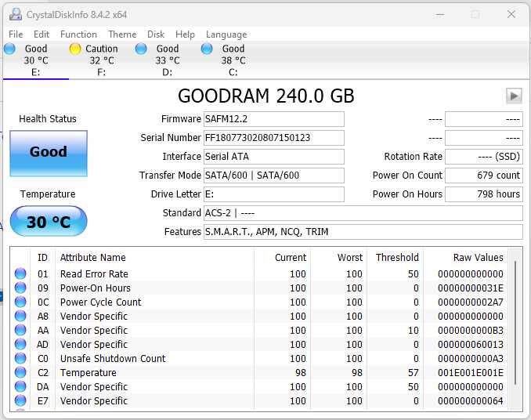Select the Good 38 °C C: disk tab
This screenshot has width=531, height=420.
click(x=233, y=60)
